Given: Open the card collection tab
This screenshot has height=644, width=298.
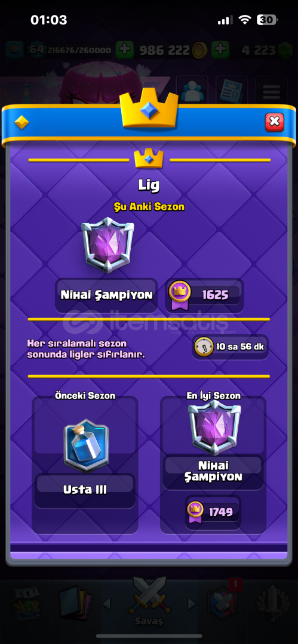Looking at the screenshot, I should click(x=73, y=602).
